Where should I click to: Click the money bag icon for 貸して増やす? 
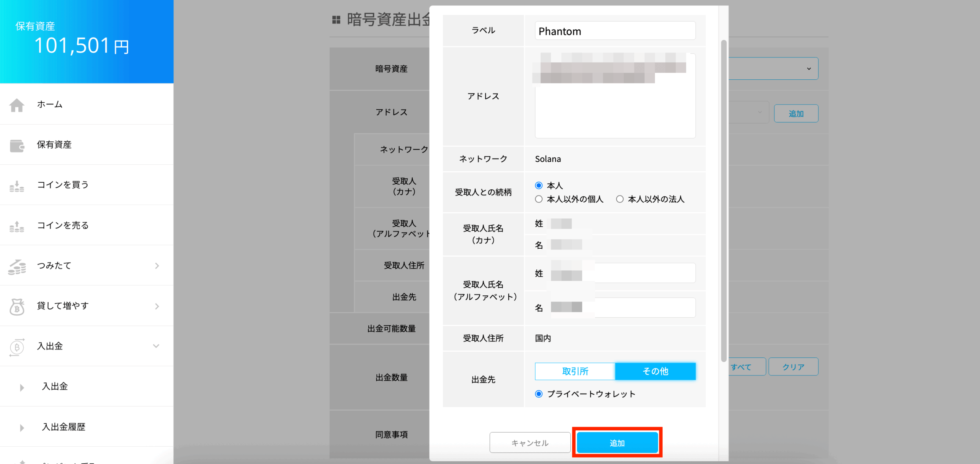pyautogui.click(x=17, y=307)
